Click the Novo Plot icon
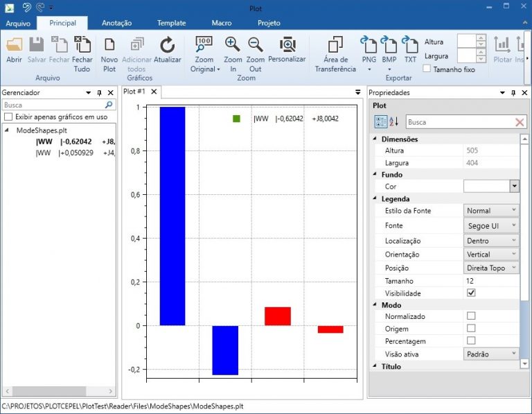This screenshot has width=532, height=414. pos(109,46)
